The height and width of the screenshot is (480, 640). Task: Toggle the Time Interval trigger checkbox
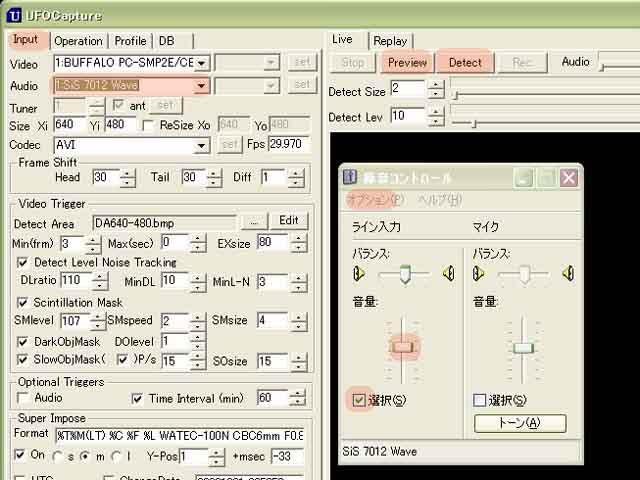tap(137, 398)
